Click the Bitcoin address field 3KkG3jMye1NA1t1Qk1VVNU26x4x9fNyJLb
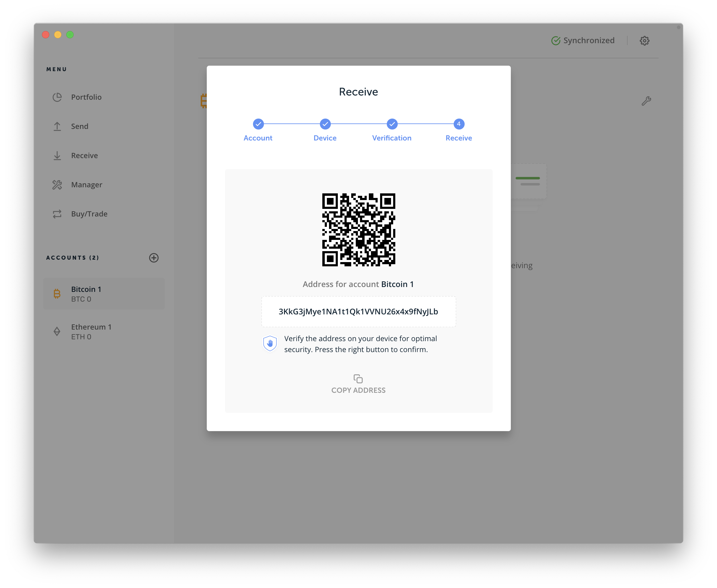 pos(358,312)
